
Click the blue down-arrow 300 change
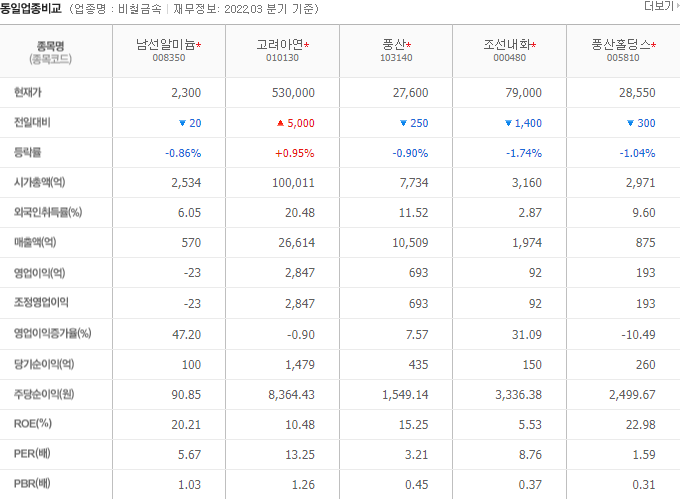point(641,123)
